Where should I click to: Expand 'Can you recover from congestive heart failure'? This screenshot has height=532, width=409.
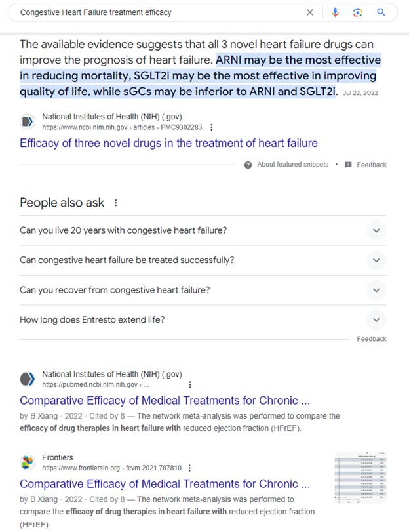point(376,290)
